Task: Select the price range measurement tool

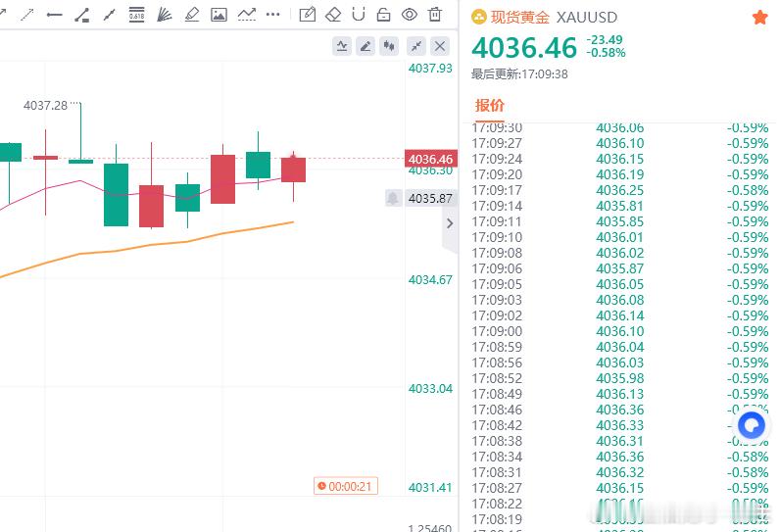Action: pos(82,15)
